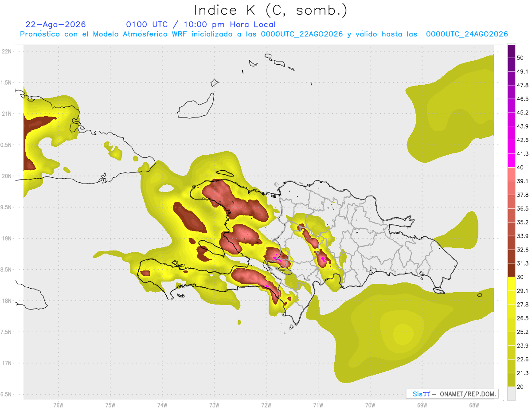Click the '70W' longitude label
Screen dimensions: 532x411
[x=370, y=405]
